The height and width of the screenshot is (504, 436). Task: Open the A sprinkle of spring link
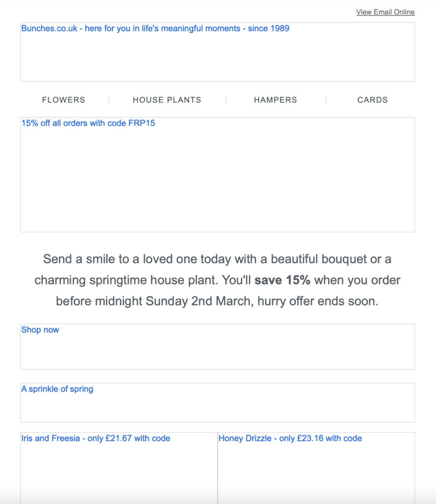click(218, 403)
